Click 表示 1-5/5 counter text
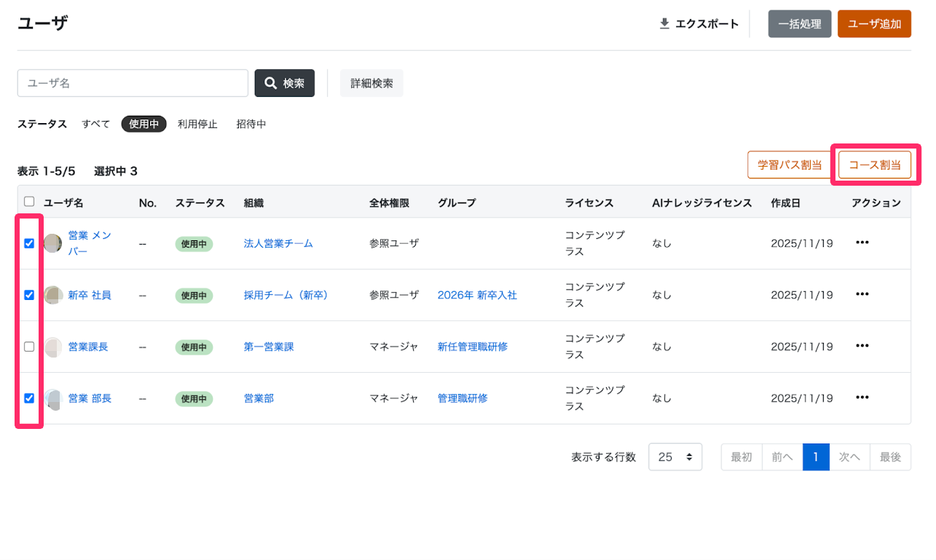936x560 pixels. [x=47, y=171]
